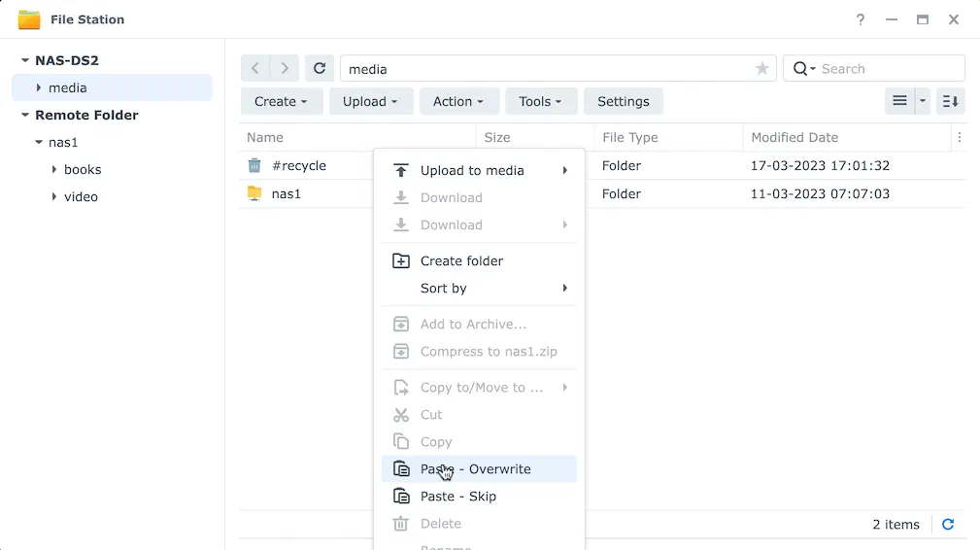Open column options three-dot icon
This screenshot has height=550, width=980.
(x=960, y=138)
